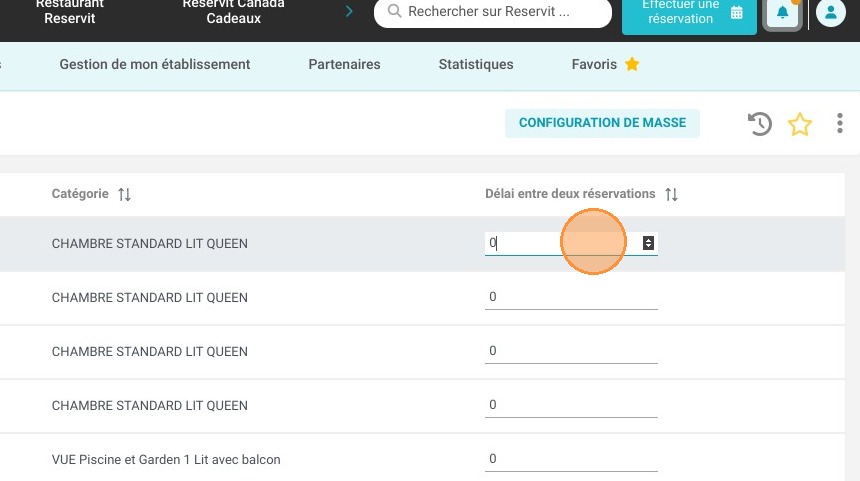Click the yellow star next to Favoris
The width and height of the screenshot is (860, 481).
pos(632,64)
